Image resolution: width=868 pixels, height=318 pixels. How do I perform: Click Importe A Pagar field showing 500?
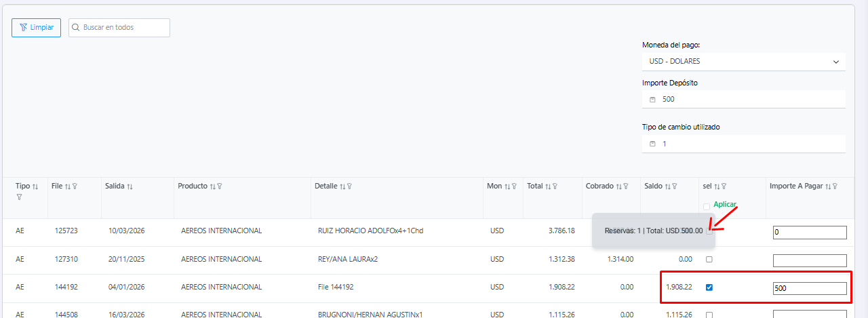[x=810, y=288]
